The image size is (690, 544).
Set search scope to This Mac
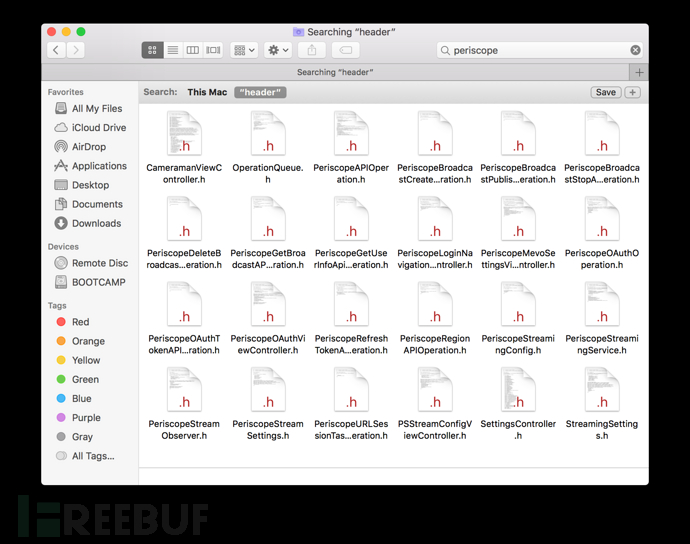click(x=207, y=92)
